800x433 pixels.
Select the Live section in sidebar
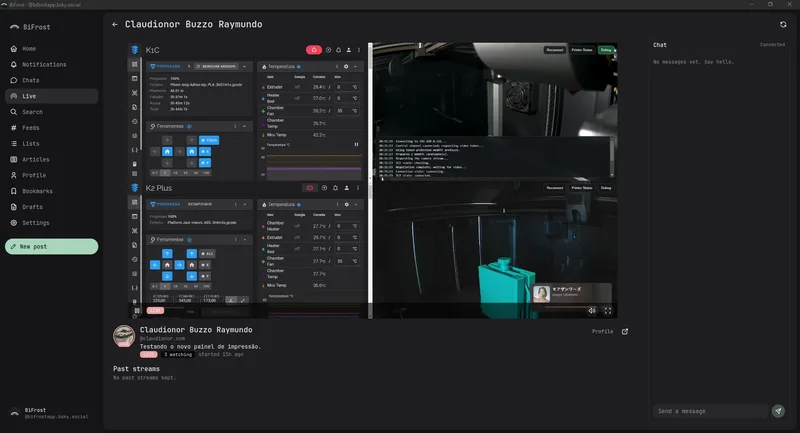(x=51, y=96)
